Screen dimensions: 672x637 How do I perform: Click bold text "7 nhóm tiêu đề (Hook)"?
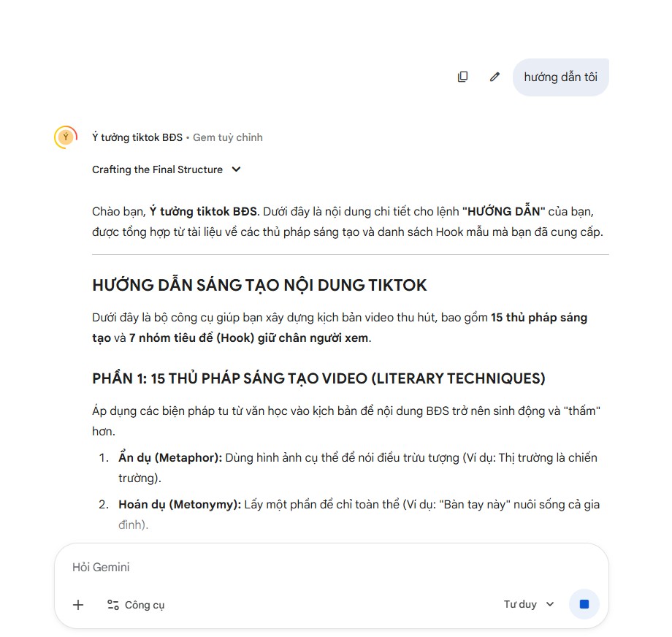click(191, 338)
